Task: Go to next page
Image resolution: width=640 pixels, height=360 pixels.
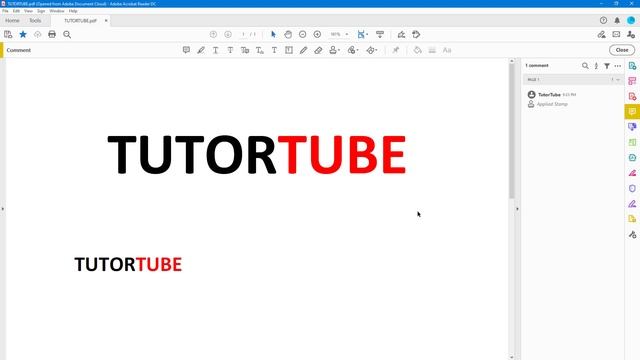Action: 228,34
